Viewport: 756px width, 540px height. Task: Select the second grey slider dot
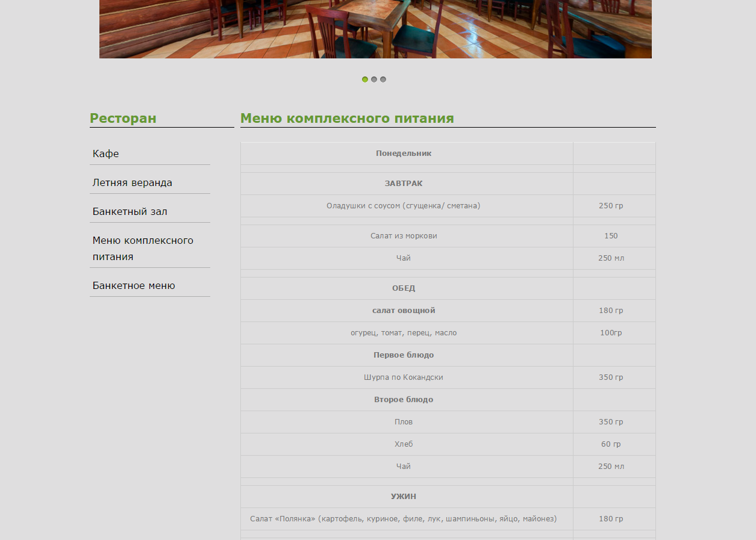click(x=374, y=79)
